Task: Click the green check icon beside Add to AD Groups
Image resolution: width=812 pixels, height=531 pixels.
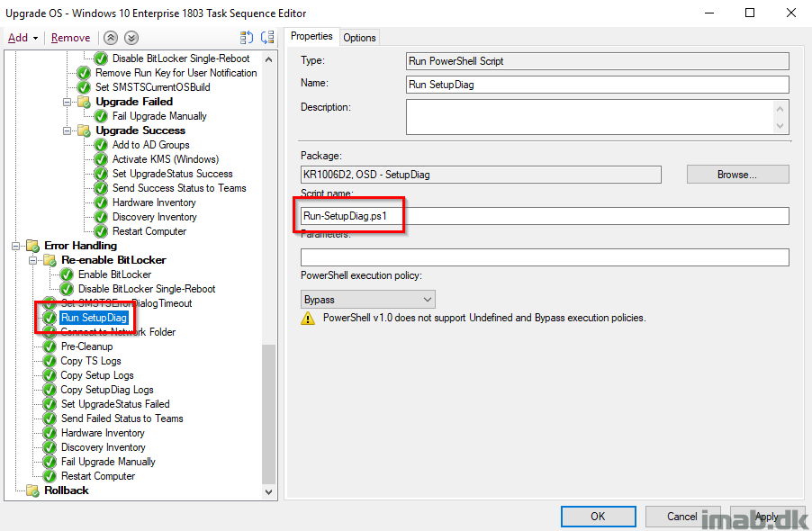Action: tap(101, 146)
